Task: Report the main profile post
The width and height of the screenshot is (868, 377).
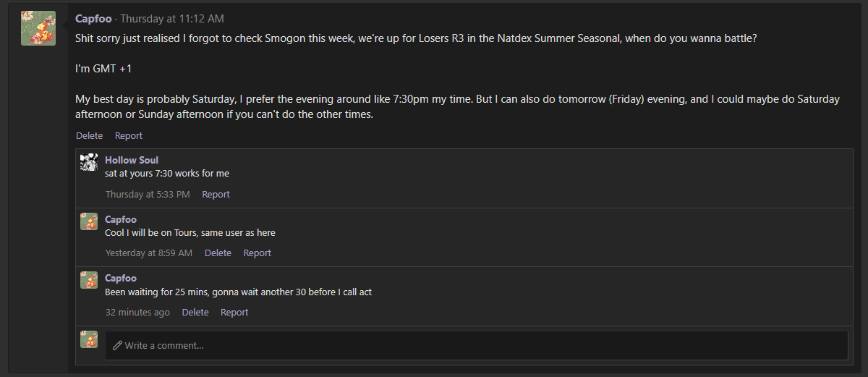Action: 129,135
